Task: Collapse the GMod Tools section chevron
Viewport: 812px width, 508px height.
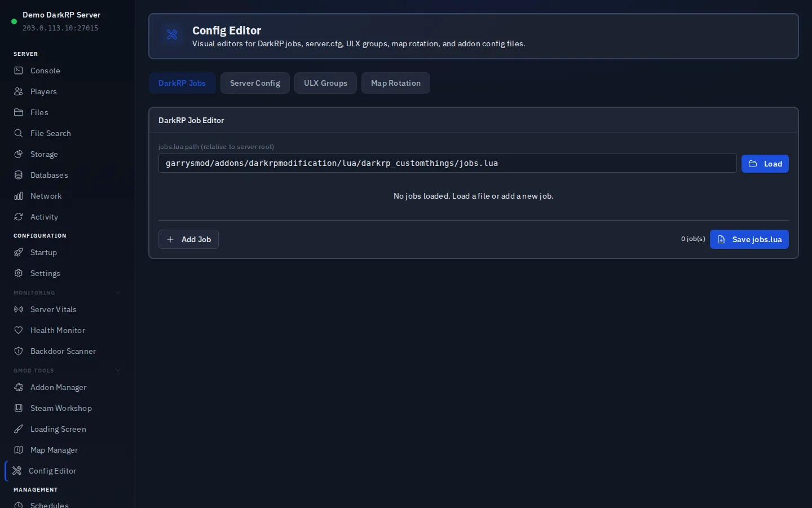Action: (118, 370)
